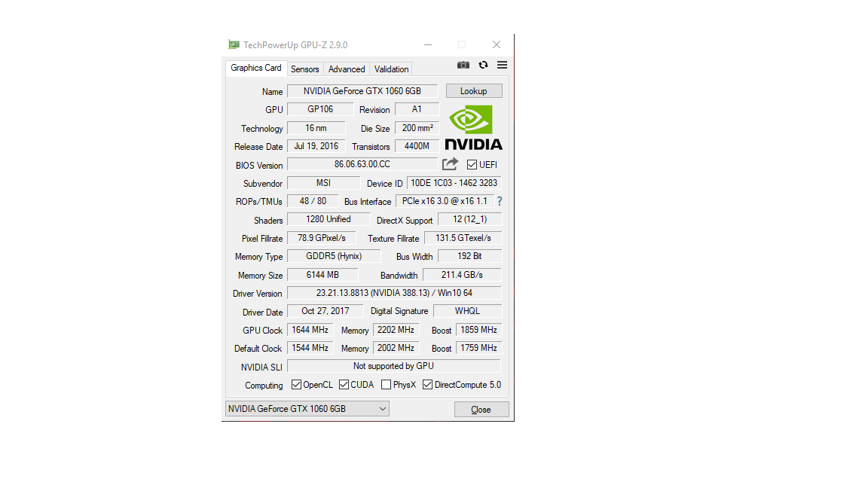Click the Bus Interface field PCIe x16 3.0
This screenshot has width=868, height=488.
click(445, 201)
